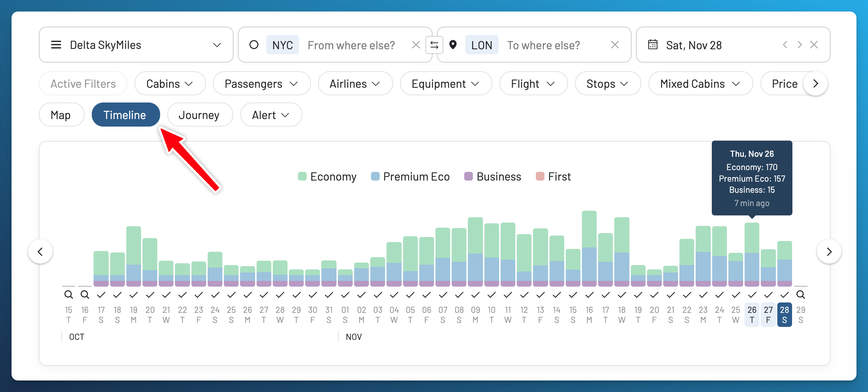Select date 01 S in November
The image size is (868, 392).
click(345, 315)
